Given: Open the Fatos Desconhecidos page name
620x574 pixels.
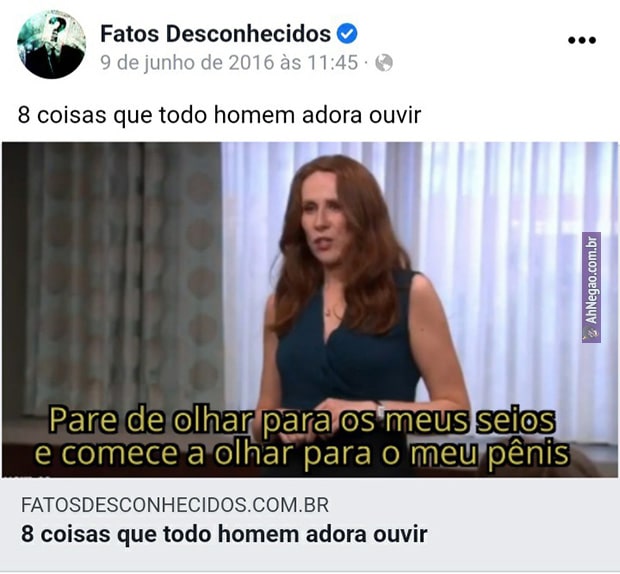Looking at the screenshot, I should pos(215,33).
